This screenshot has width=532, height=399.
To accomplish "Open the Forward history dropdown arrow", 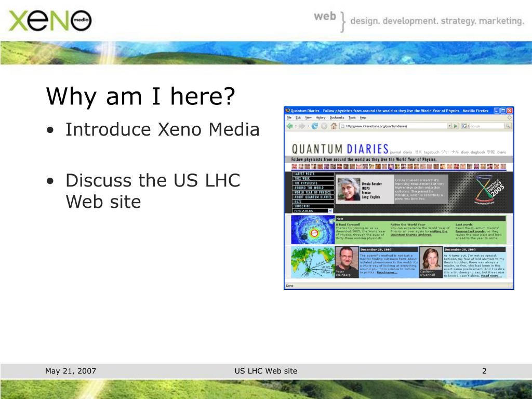I will [308, 126].
